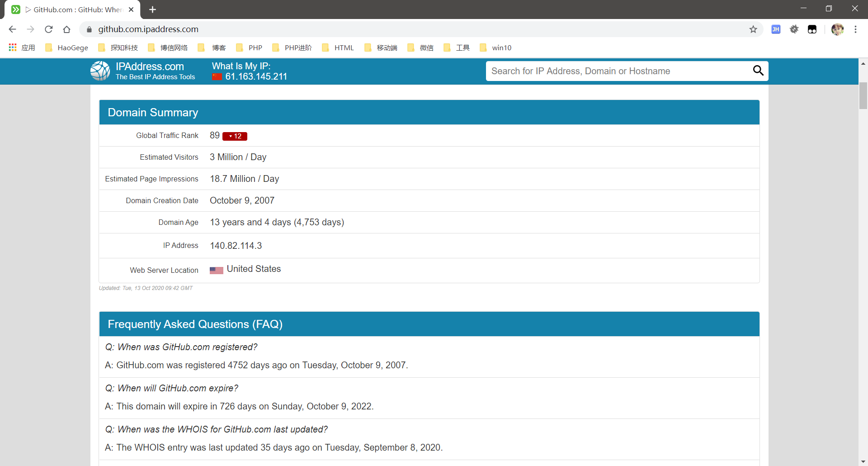
Task: Open the Chrome three-dot menu
Action: coord(855,29)
